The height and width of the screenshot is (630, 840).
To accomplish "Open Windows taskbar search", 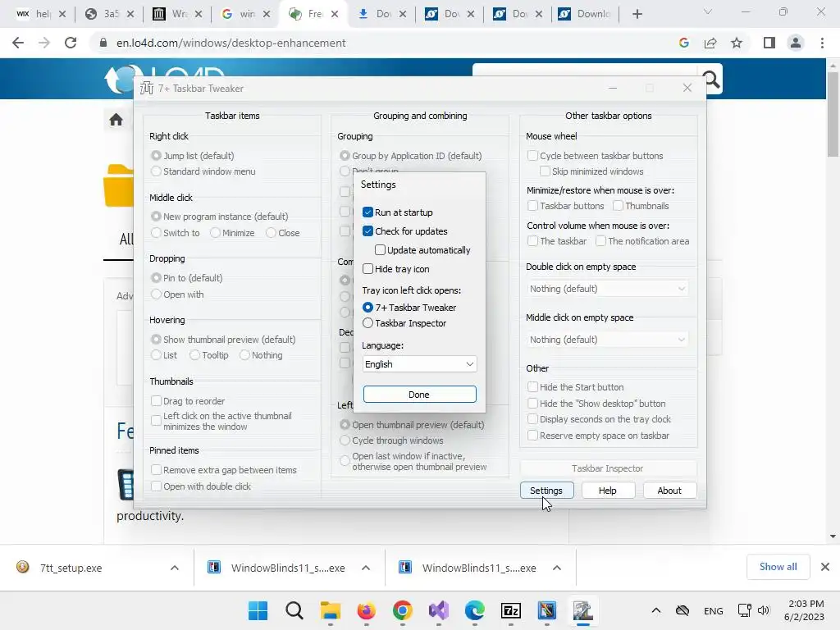I will click(294, 610).
